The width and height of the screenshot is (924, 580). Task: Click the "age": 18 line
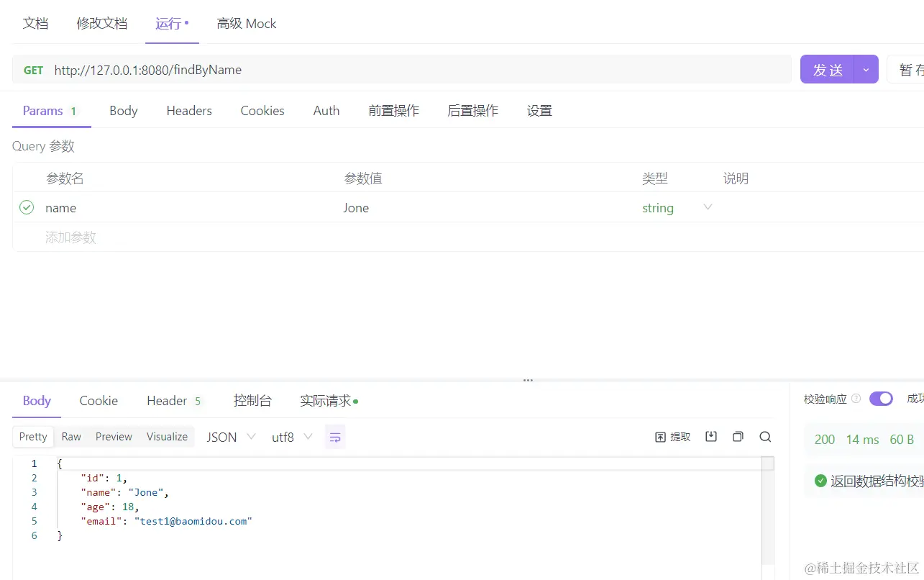coord(109,507)
